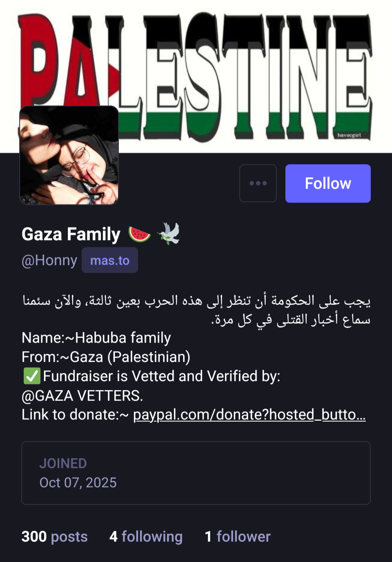Click the Arabic bio text paragraph

196,310
